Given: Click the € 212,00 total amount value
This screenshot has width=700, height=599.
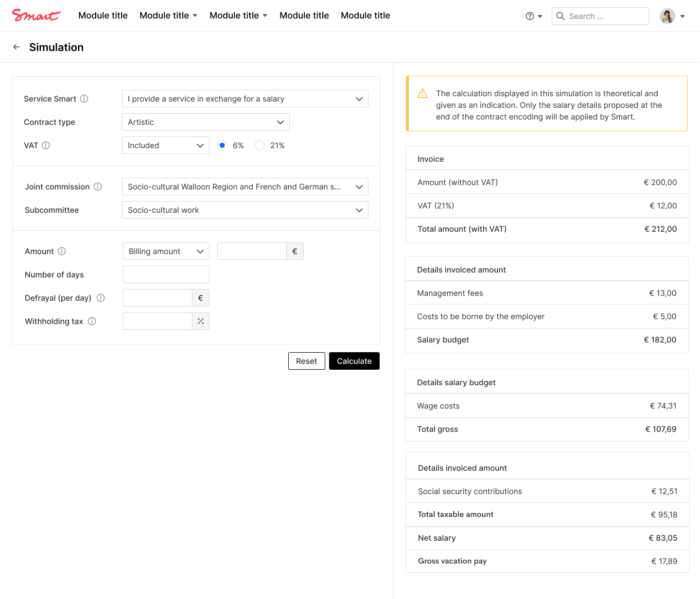Looking at the screenshot, I should point(661,229).
